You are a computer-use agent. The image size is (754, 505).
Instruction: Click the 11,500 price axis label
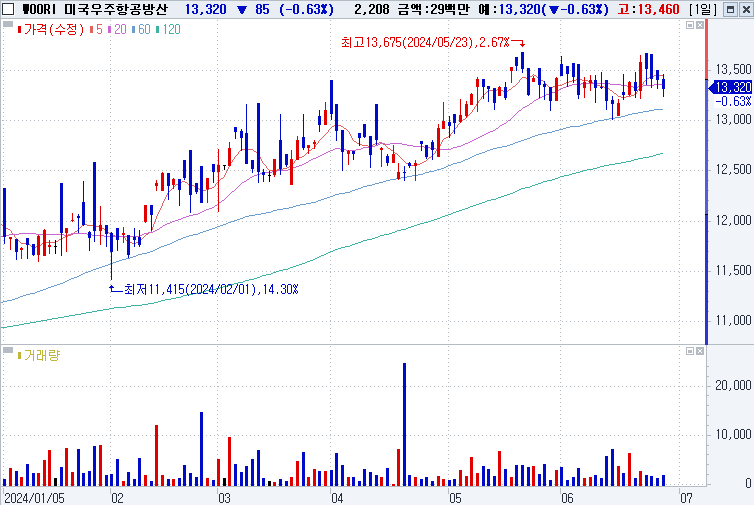tap(733, 271)
